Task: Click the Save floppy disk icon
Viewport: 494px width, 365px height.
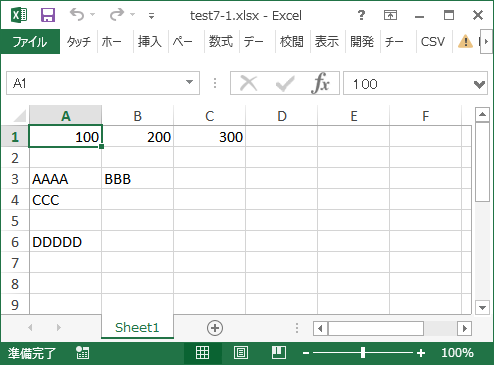Action: [48, 15]
